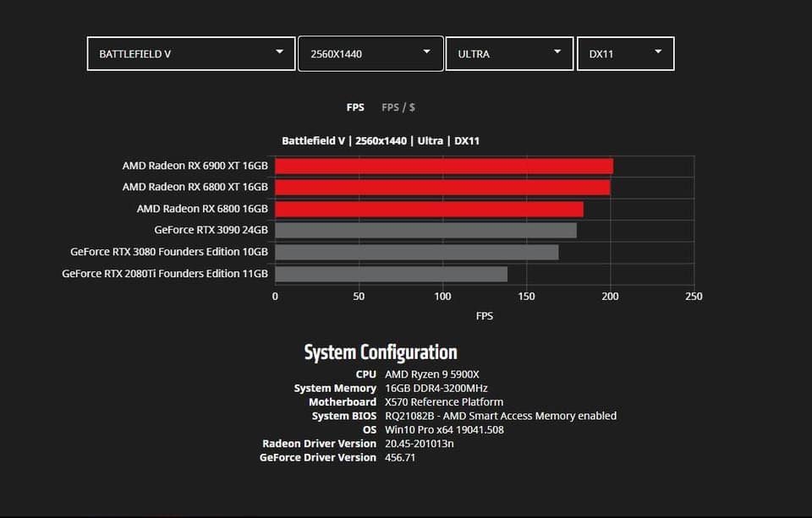Click the AMD Radeon RX 6900 XT red bar
The image size is (812, 518).
coord(444,166)
